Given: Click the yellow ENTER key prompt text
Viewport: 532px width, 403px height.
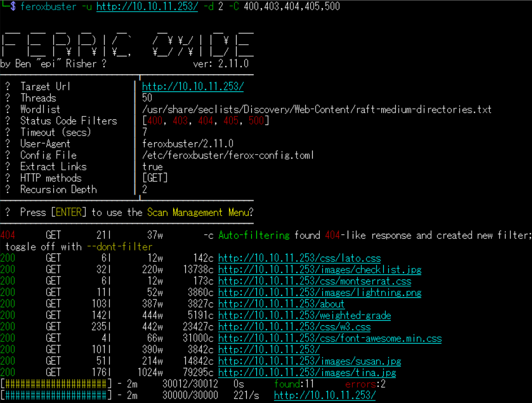Looking at the screenshot, I should click(69, 212).
